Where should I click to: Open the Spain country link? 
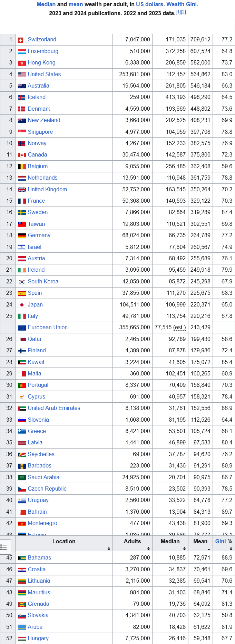tap(35, 293)
